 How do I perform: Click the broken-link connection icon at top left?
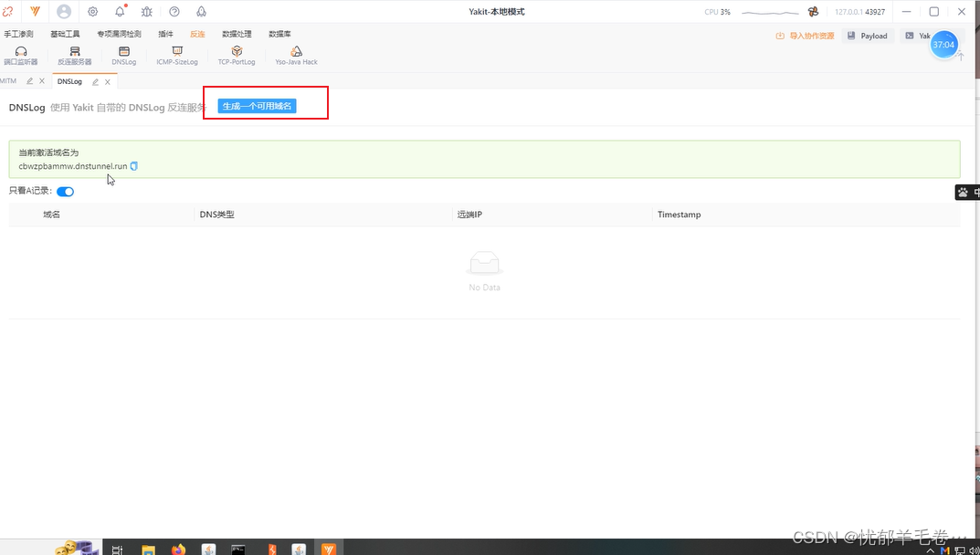[7, 11]
